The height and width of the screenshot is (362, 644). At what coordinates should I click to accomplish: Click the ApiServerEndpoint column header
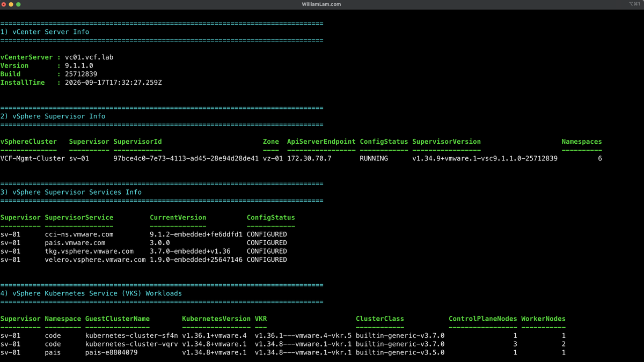(321, 142)
